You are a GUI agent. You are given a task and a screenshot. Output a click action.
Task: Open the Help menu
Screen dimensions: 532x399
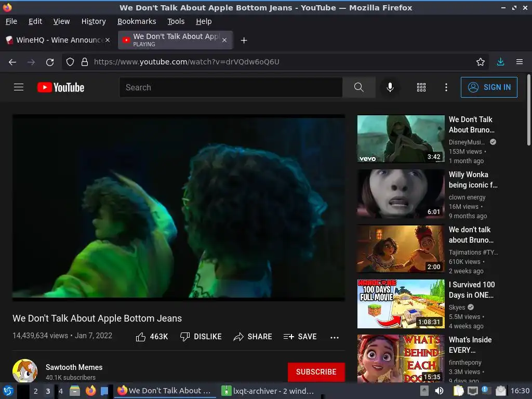204,21
